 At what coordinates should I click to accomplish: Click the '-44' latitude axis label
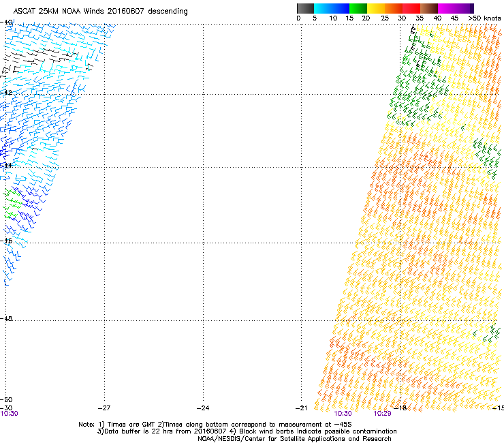point(6,166)
